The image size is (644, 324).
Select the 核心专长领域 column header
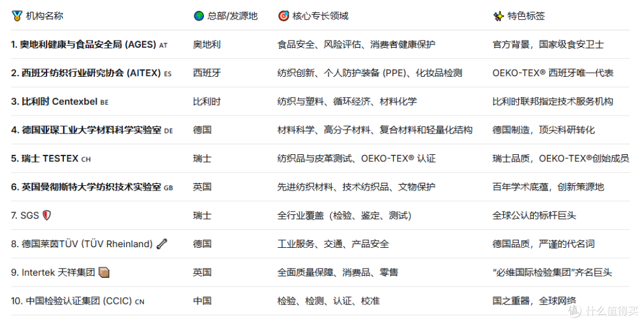[320, 16]
